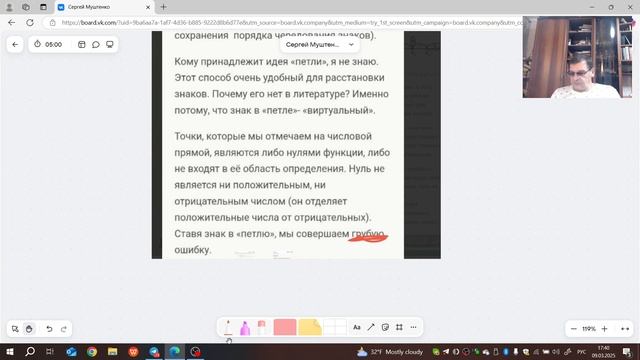Select the purple highlighter marker tool
This screenshot has height=360, width=640.
tap(245, 327)
